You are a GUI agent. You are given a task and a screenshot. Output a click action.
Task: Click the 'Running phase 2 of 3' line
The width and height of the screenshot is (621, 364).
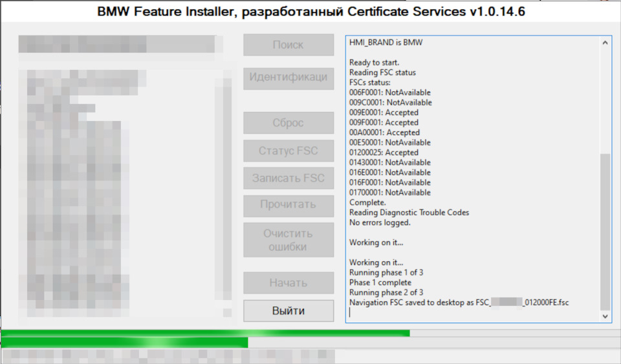pyautogui.click(x=386, y=292)
